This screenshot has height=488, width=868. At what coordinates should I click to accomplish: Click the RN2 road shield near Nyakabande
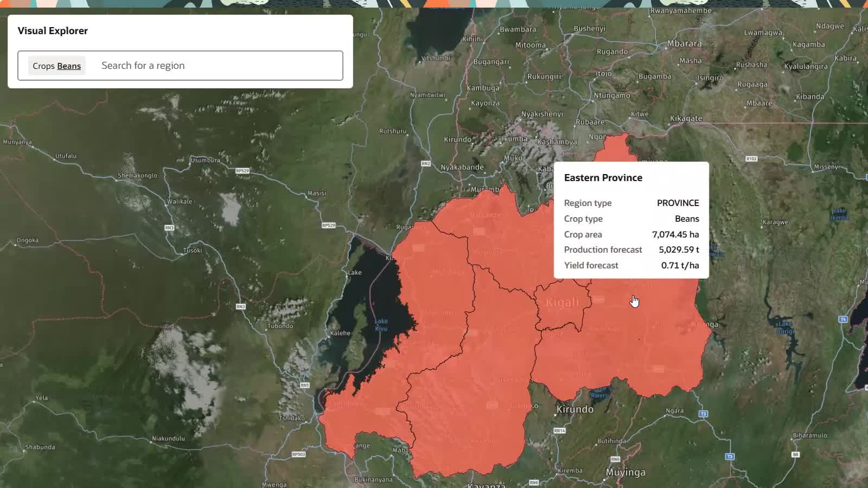pos(426,163)
